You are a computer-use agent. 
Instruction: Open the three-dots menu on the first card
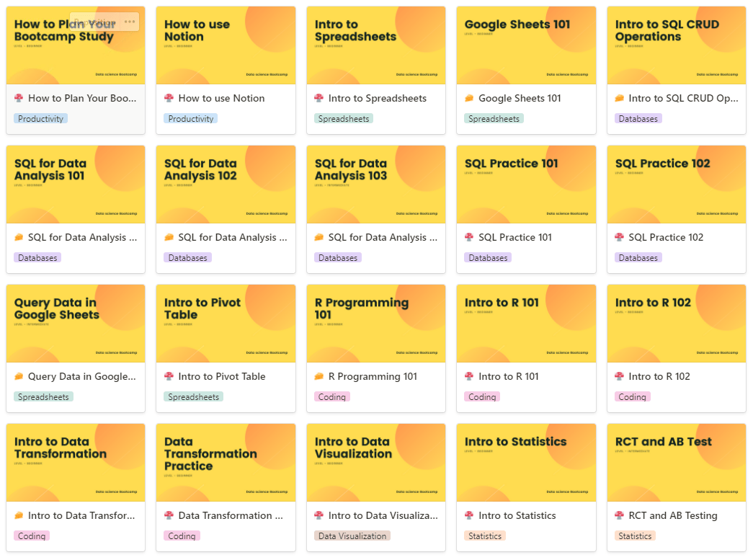(x=130, y=22)
